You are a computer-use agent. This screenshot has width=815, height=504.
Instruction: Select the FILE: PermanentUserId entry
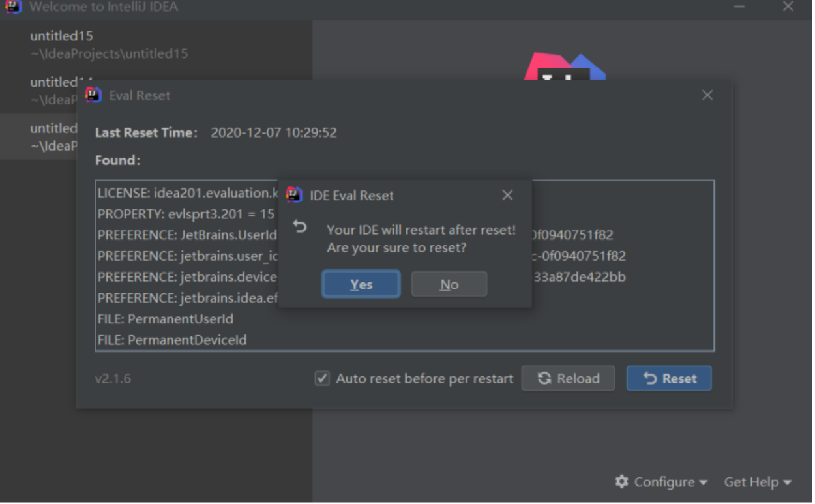pyautogui.click(x=165, y=319)
